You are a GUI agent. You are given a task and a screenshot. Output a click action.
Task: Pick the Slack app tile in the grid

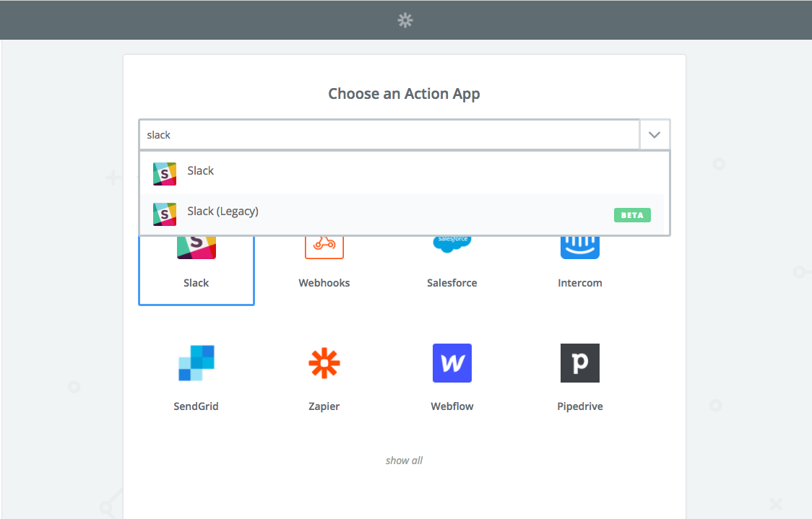[196, 270]
